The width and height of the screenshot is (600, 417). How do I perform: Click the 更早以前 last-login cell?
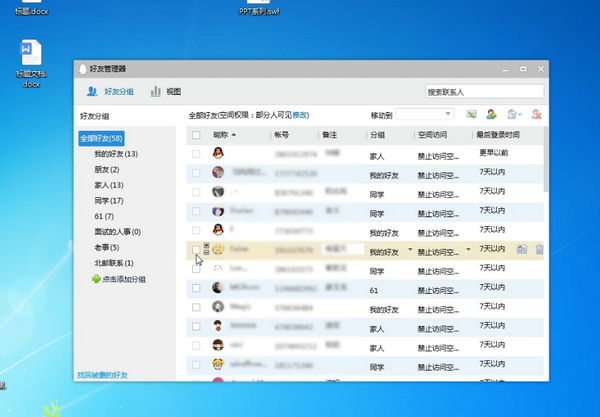tap(494, 153)
